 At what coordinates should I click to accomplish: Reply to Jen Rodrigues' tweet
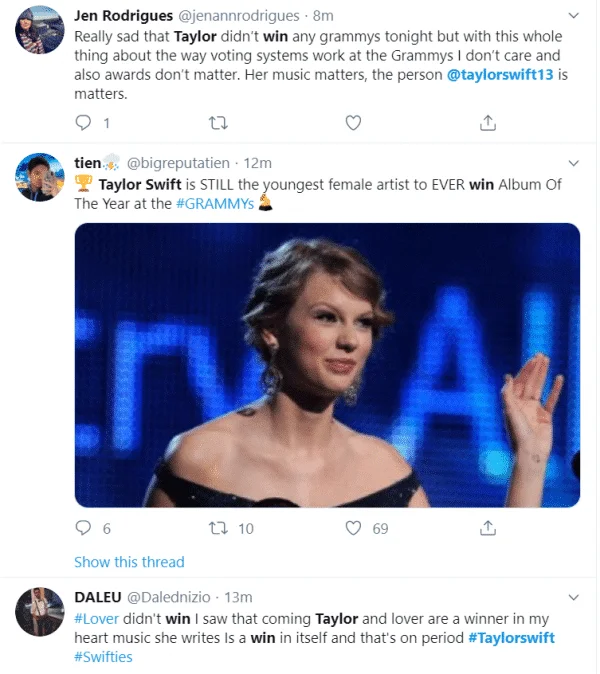tap(84, 123)
